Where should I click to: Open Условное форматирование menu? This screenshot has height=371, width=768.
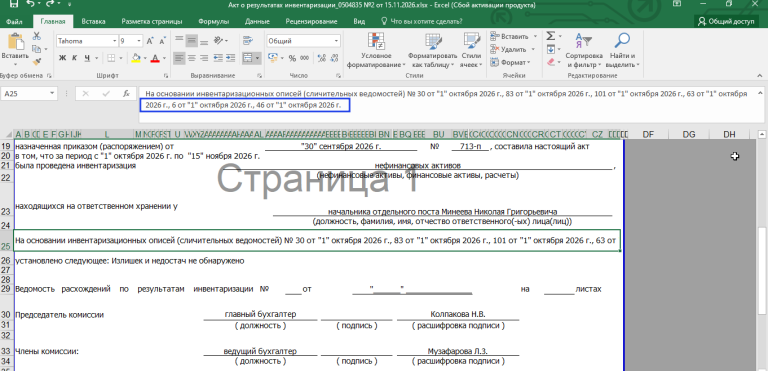pyautogui.click(x=376, y=51)
